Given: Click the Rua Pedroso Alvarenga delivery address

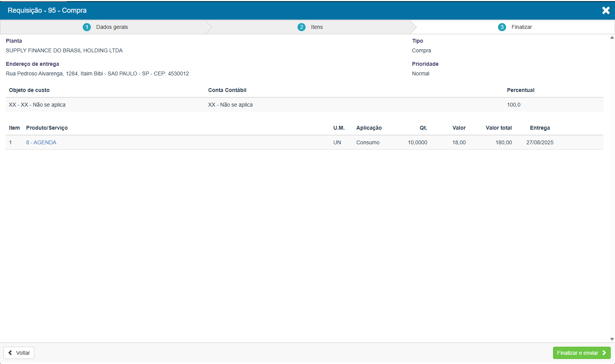Looking at the screenshot, I should [97, 73].
